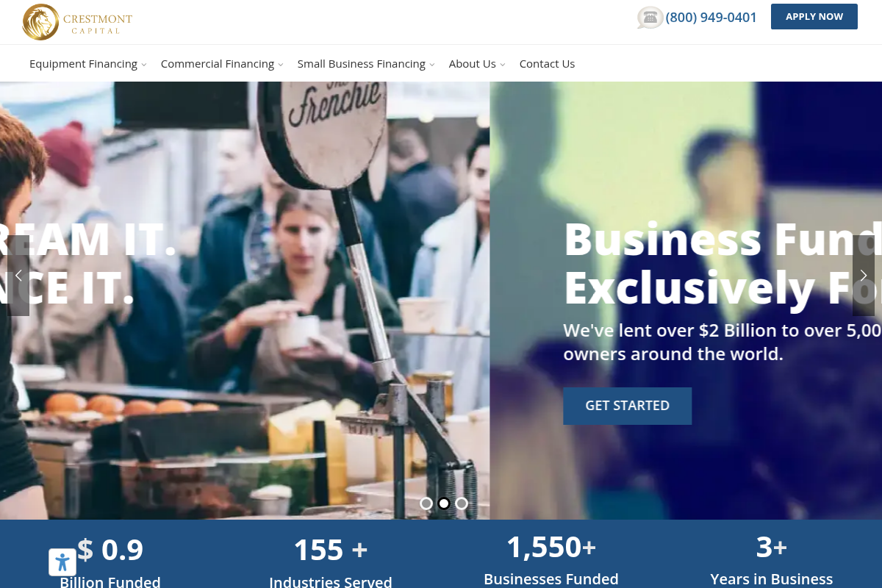Click the Apply Now button
Screen dimensions: 882x588
click(814, 17)
